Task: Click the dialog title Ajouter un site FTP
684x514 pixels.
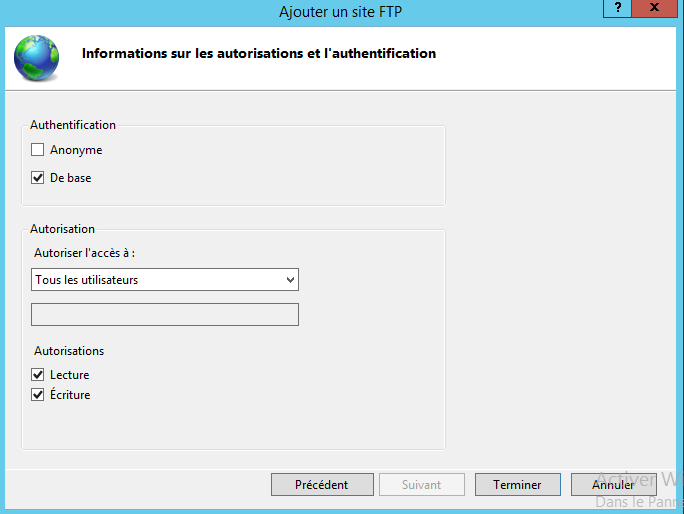Action: (340, 12)
